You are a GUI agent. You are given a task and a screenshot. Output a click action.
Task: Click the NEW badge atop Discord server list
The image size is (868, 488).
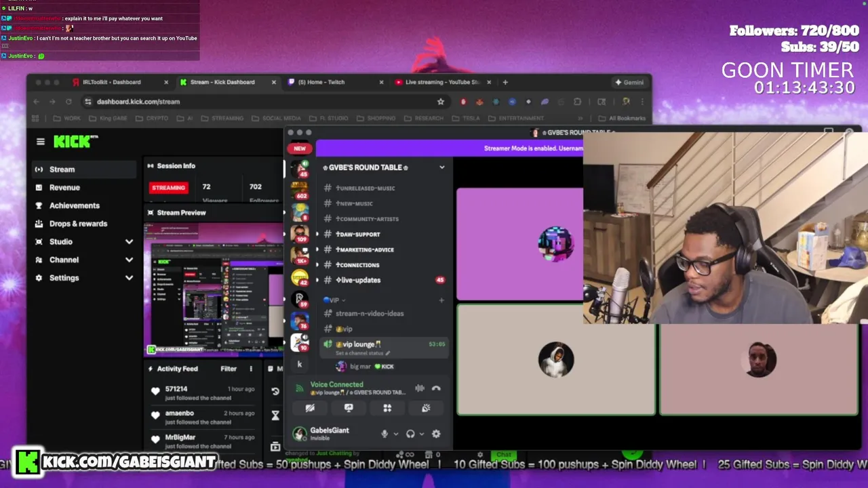[300, 148]
